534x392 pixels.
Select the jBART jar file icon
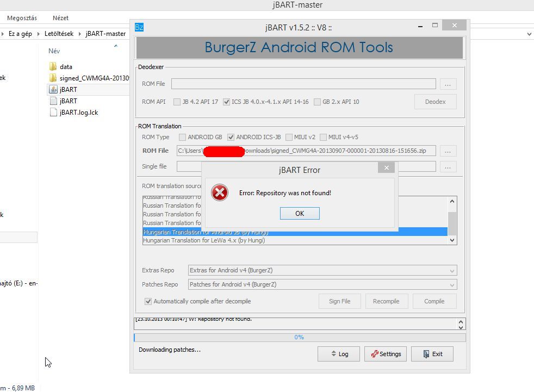pos(53,90)
